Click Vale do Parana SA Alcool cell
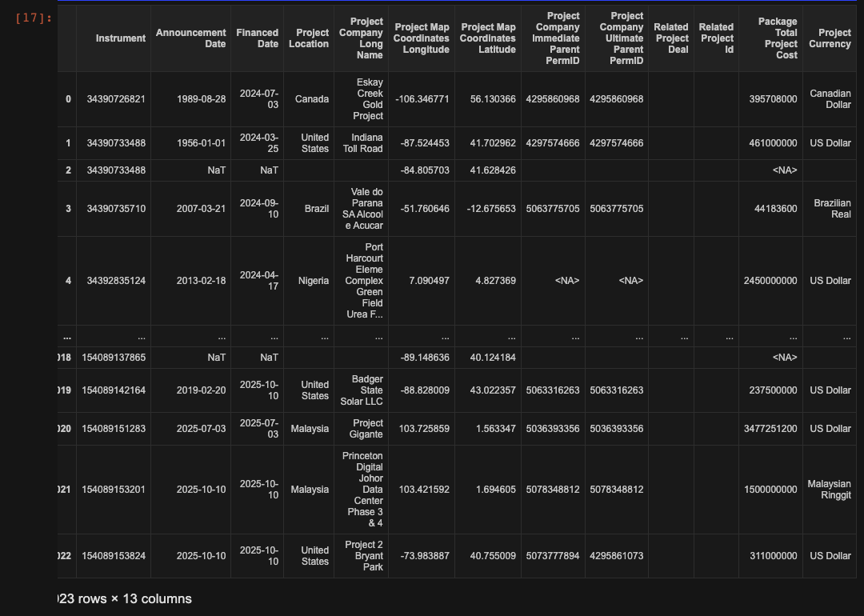The image size is (864, 616). [x=362, y=209]
